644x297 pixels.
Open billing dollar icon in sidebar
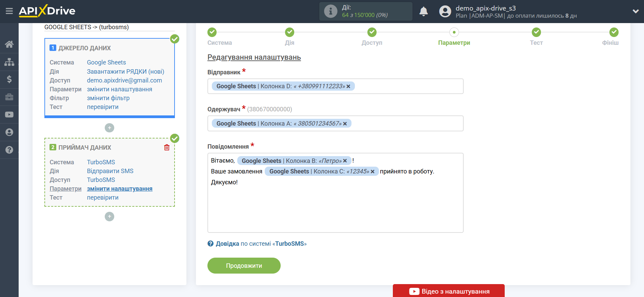coord(9,79)
